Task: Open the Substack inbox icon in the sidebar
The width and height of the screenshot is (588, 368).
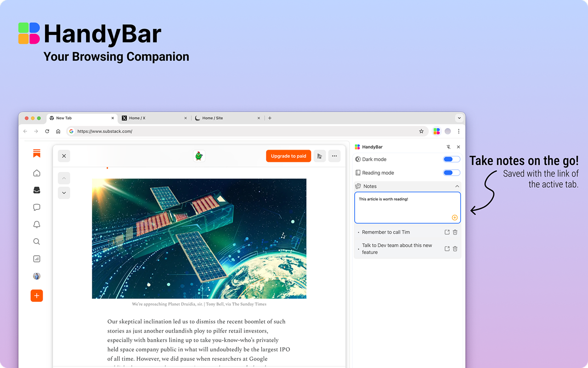Action: [x=37, y=190]
